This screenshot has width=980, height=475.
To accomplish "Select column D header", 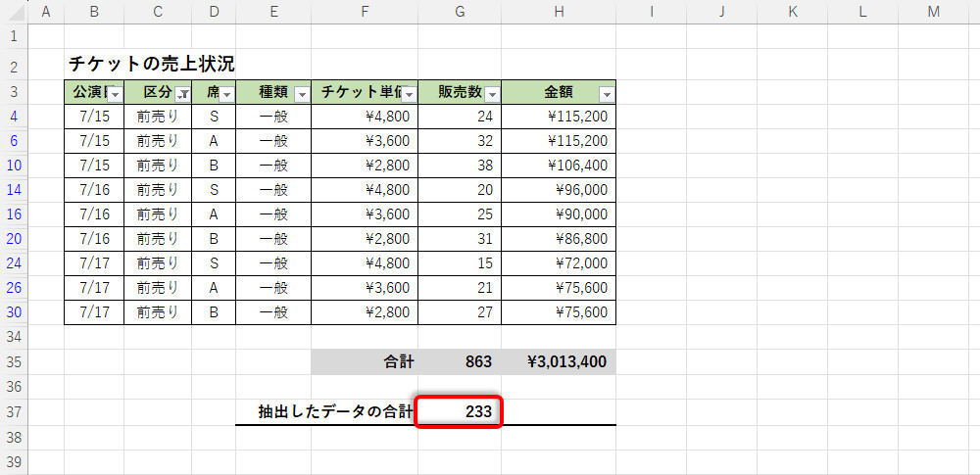I will (214, 11).
